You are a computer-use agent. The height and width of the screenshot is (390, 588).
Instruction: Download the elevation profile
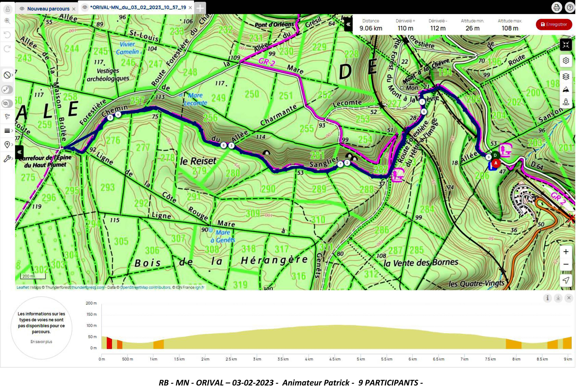[558, 298]
